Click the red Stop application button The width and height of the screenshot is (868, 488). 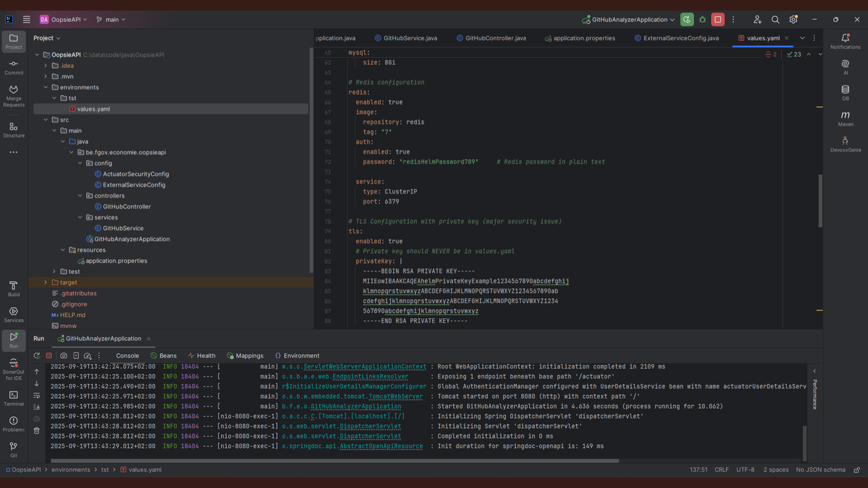pos(718,20)
